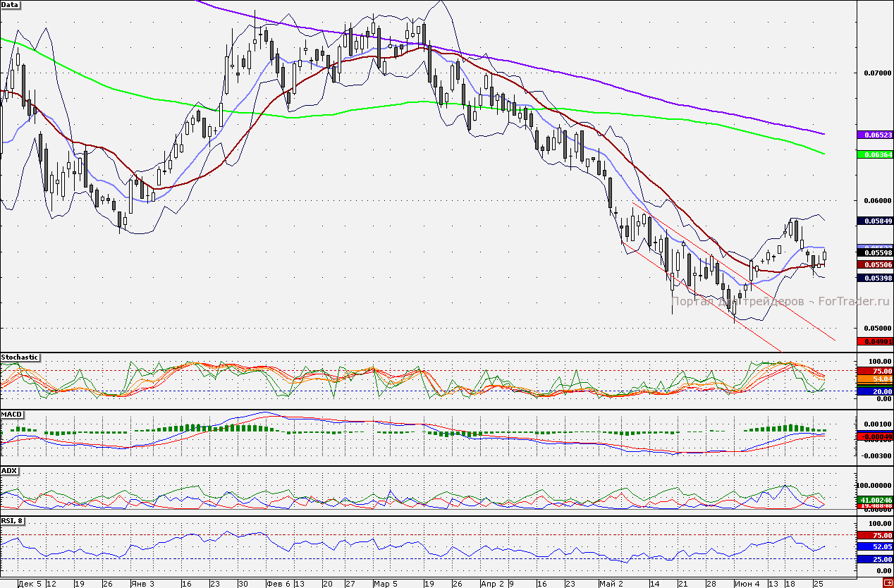Click the purple 0.06523 price label
This screenshot has height=588, width=894.
point(874,134)
